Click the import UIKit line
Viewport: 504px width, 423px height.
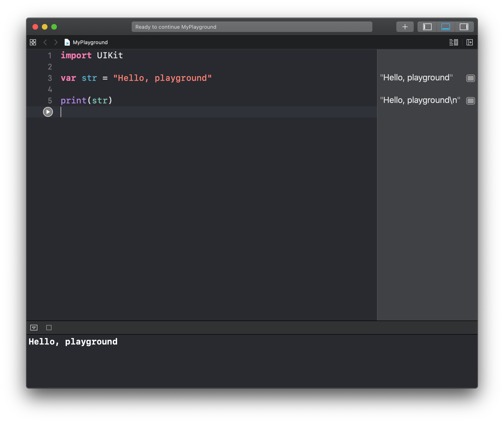point(92,55)
